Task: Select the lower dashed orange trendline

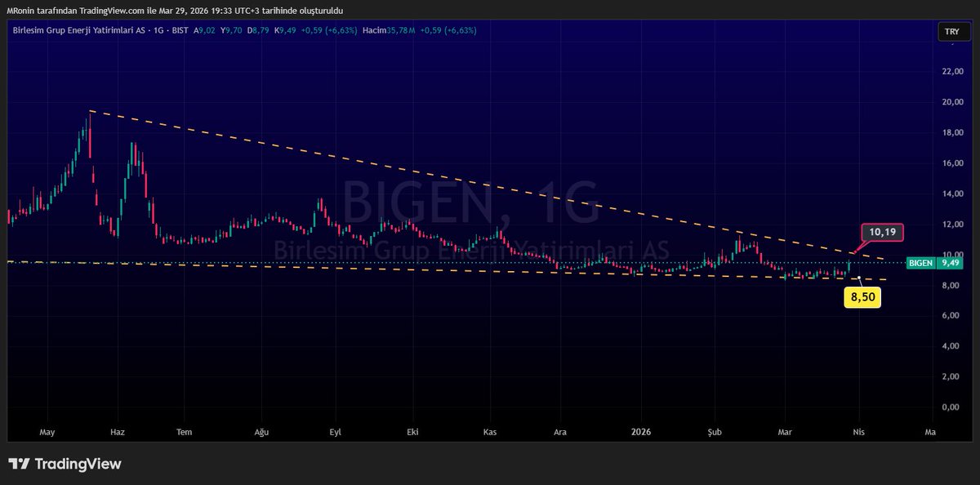Action: (445, 271)
